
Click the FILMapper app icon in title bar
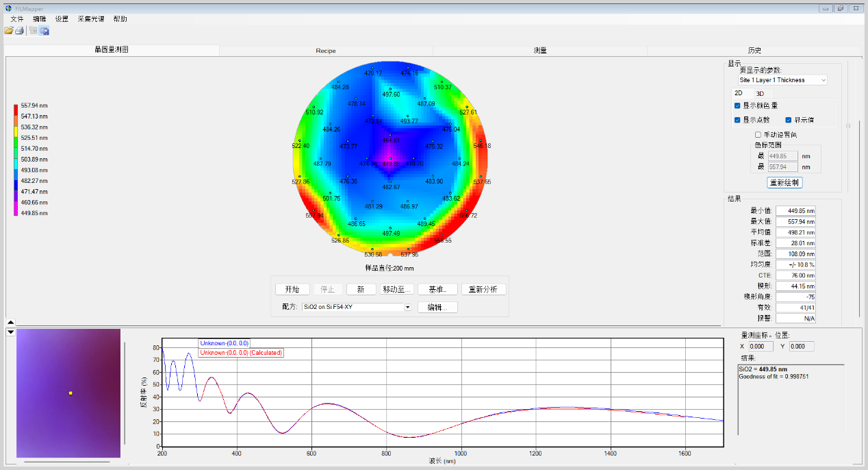8,8
